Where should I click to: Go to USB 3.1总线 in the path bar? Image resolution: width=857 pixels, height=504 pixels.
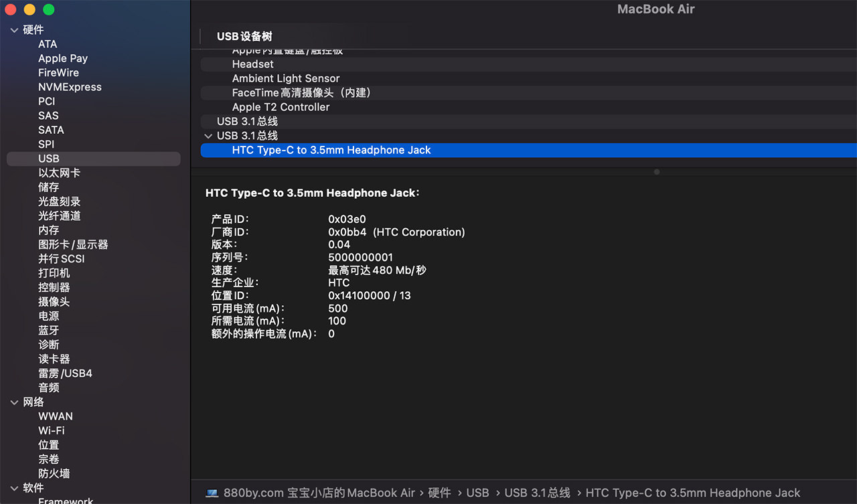537,493
